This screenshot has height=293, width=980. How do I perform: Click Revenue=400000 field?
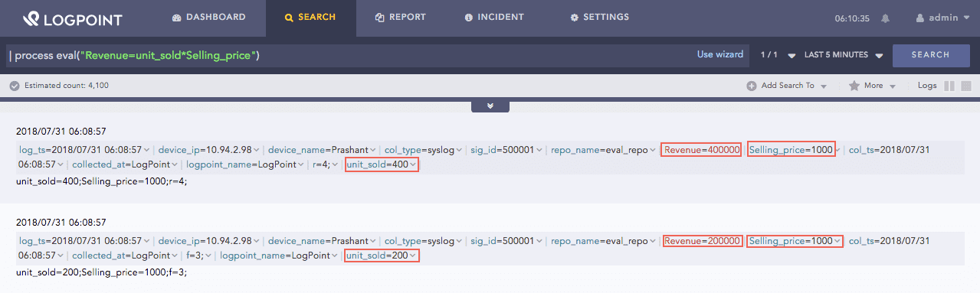[701, 150]
